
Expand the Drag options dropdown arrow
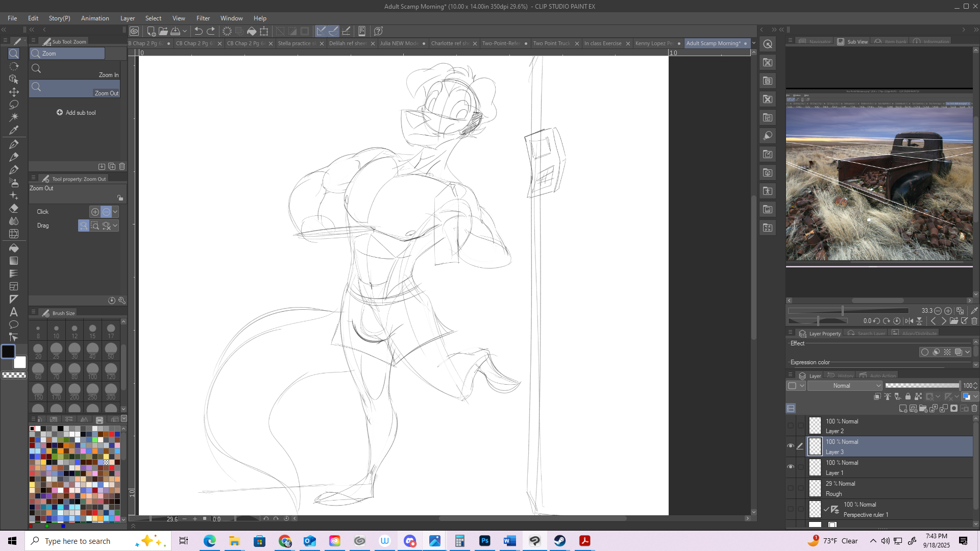115,226
